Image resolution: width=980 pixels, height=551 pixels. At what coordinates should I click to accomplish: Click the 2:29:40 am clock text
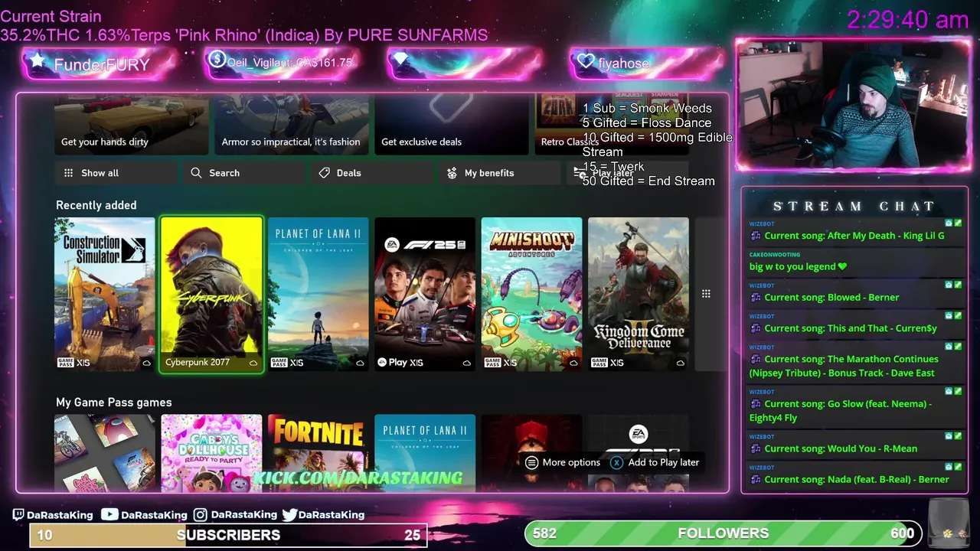pos(908,20)
